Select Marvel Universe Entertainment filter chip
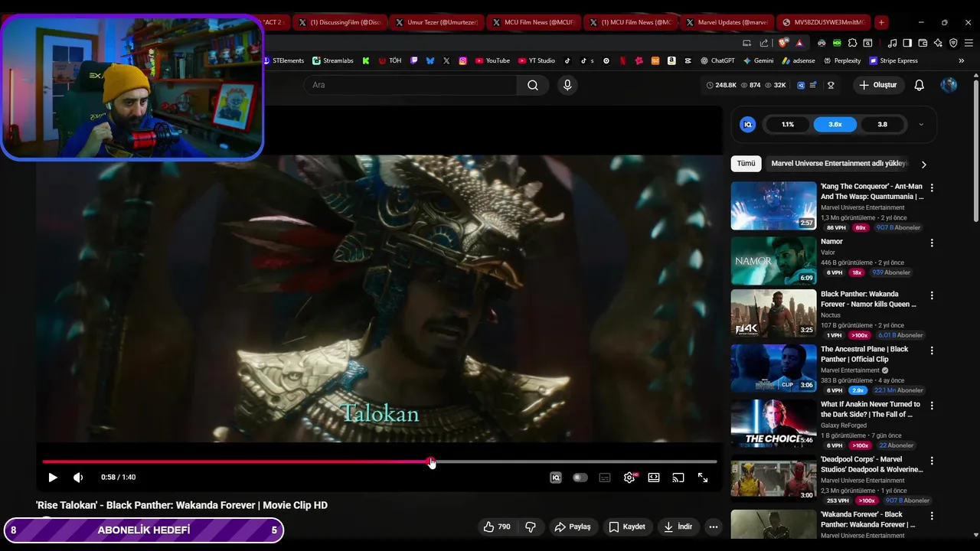The height and width of the screenshot is (551, 980). click(839, 164)
